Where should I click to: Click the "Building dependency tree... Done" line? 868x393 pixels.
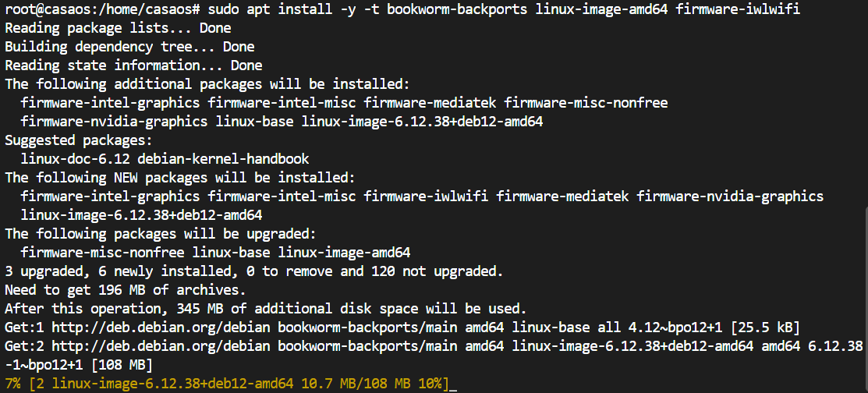pos(129,47)
